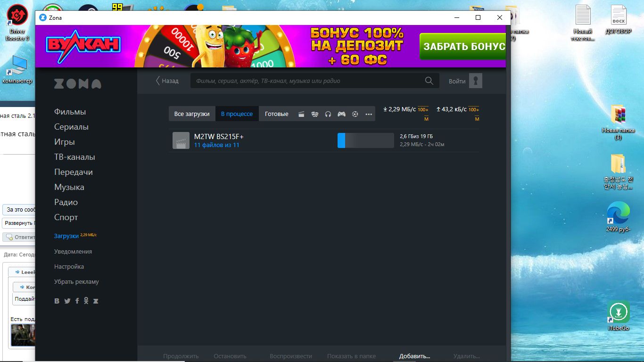Open Новая папка (3) archive icon

(x=618, y=122)
